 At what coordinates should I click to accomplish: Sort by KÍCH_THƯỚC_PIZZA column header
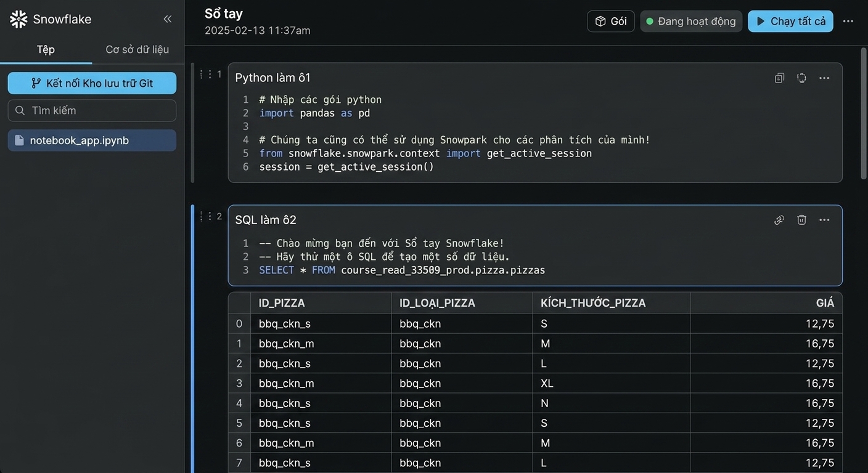click(x=611, y=303)
